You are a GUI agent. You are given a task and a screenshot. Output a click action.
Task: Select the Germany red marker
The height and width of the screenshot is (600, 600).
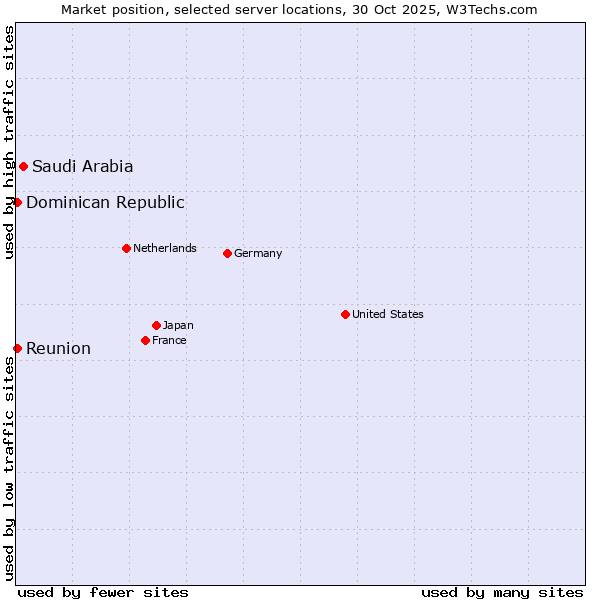[227, 253]
